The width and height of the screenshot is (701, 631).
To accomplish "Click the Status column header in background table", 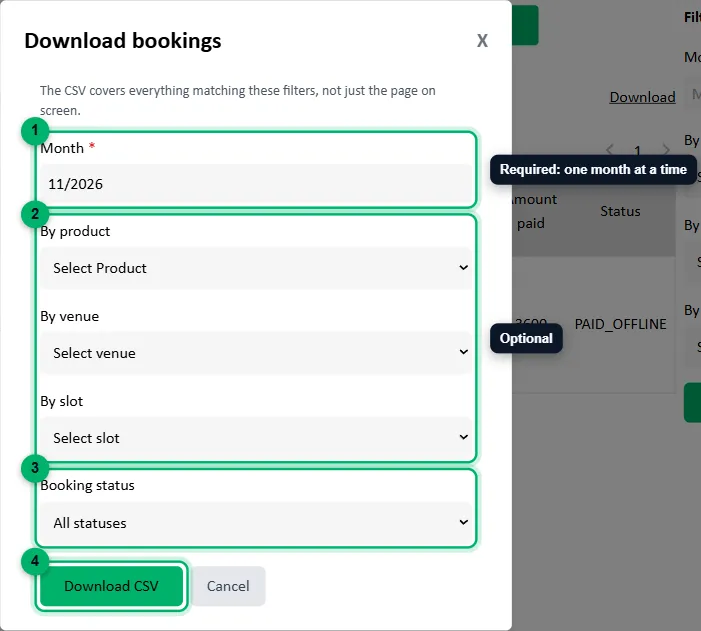I will [x=620, y=211].
